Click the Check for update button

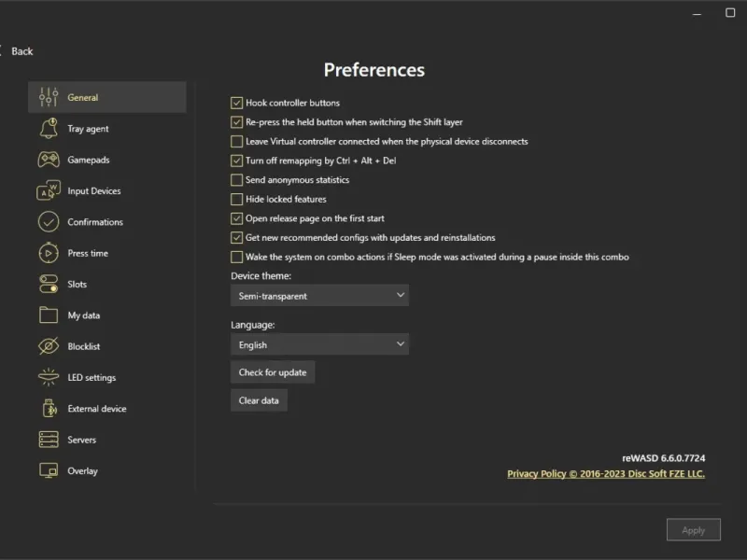273,372
